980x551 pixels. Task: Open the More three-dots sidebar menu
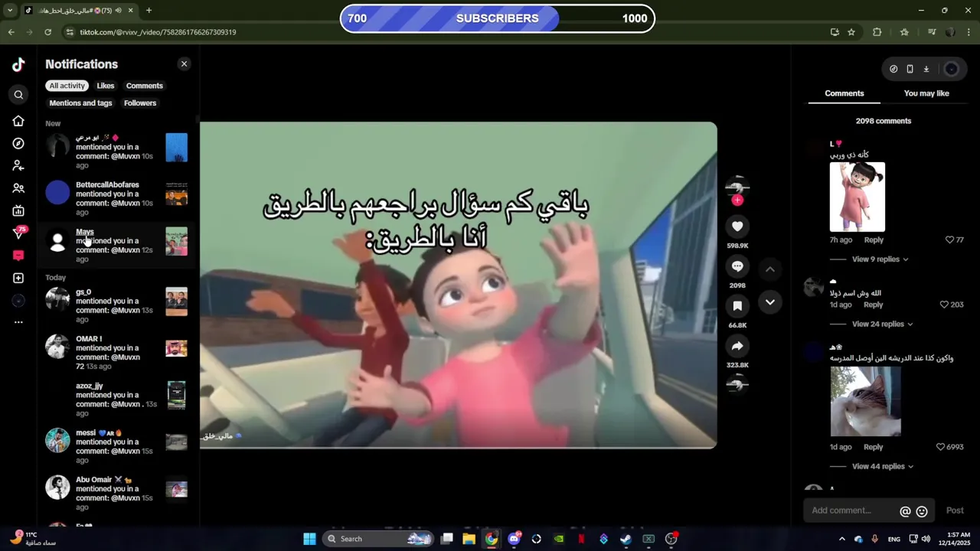pos(18,322)
